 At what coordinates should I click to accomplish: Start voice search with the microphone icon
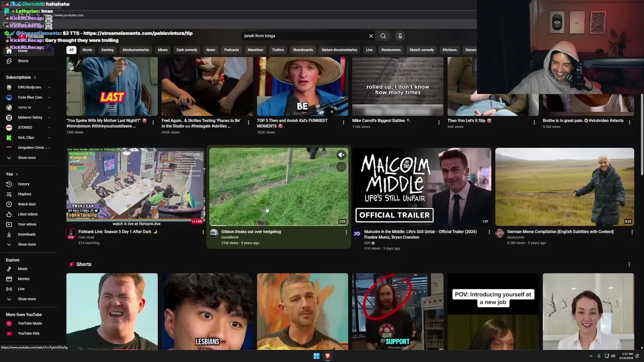click(x=400, y=36)
